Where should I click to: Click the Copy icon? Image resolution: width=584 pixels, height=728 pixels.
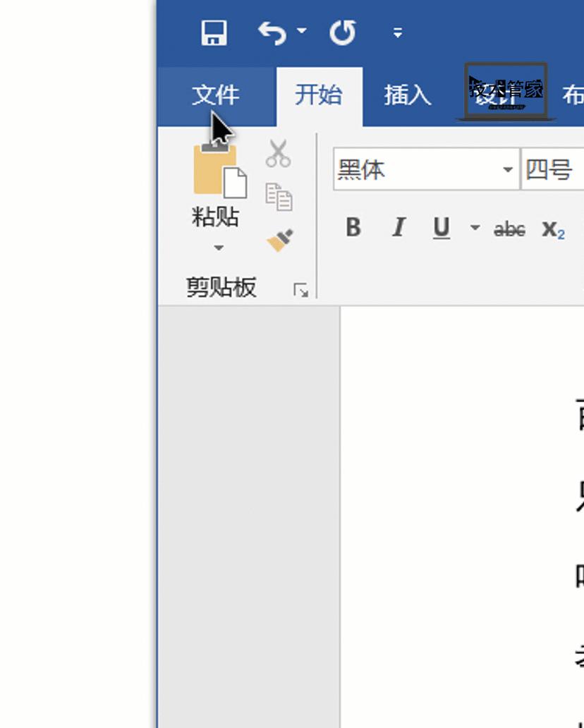pos(279,198)
